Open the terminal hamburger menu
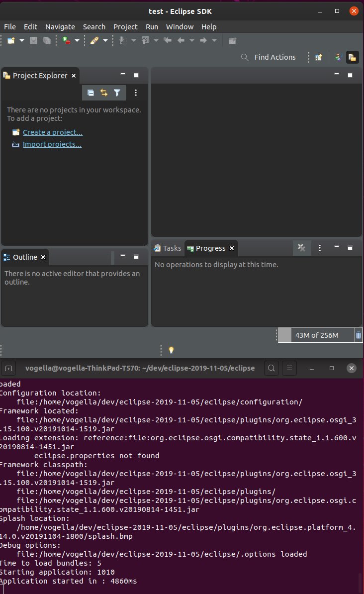The height and width of the screenshot is (594, 364). 289,368
